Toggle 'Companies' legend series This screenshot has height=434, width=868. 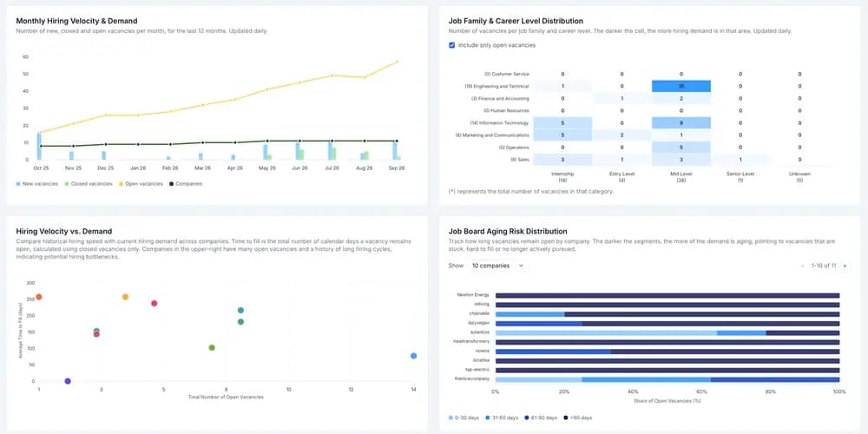[186, 184]
